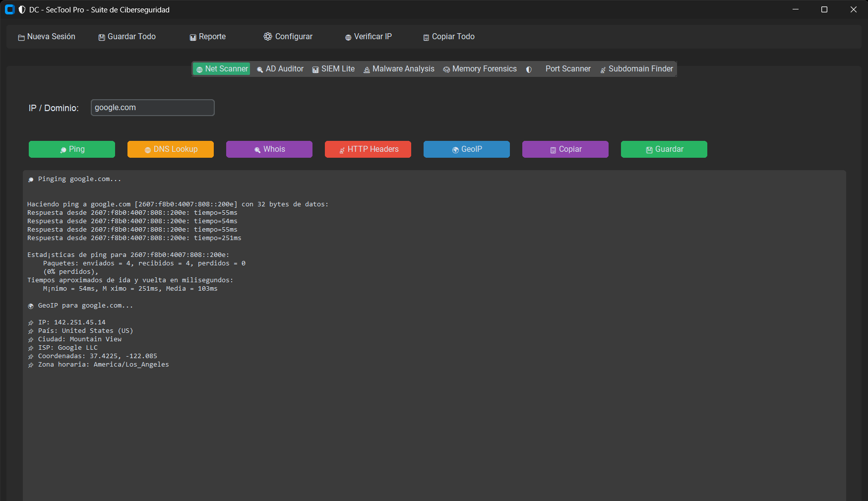Click Nueva Sesión in the toolbar
This screenshot has width=868, height=501.
47,37
